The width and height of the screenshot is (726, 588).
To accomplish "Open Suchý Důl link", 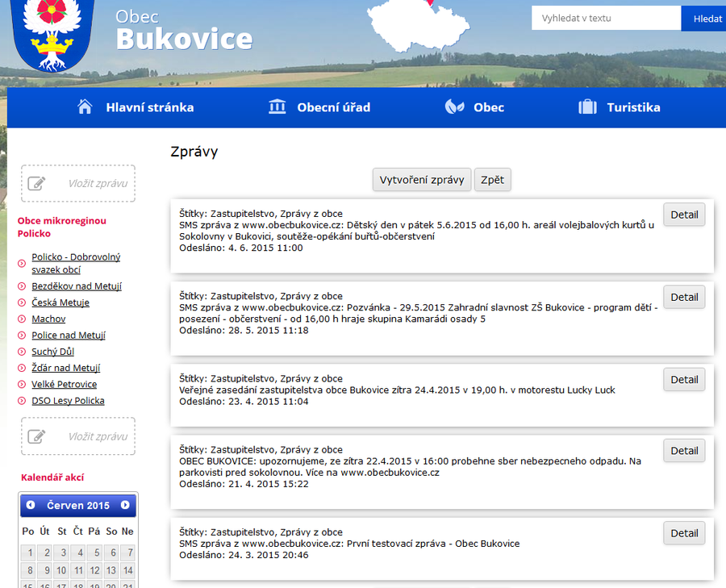I will [x=52, y=352].
